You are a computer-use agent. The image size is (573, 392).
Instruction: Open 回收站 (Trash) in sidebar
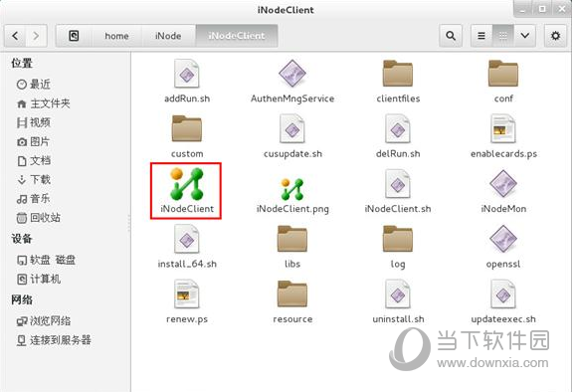(x=39, y=217)
